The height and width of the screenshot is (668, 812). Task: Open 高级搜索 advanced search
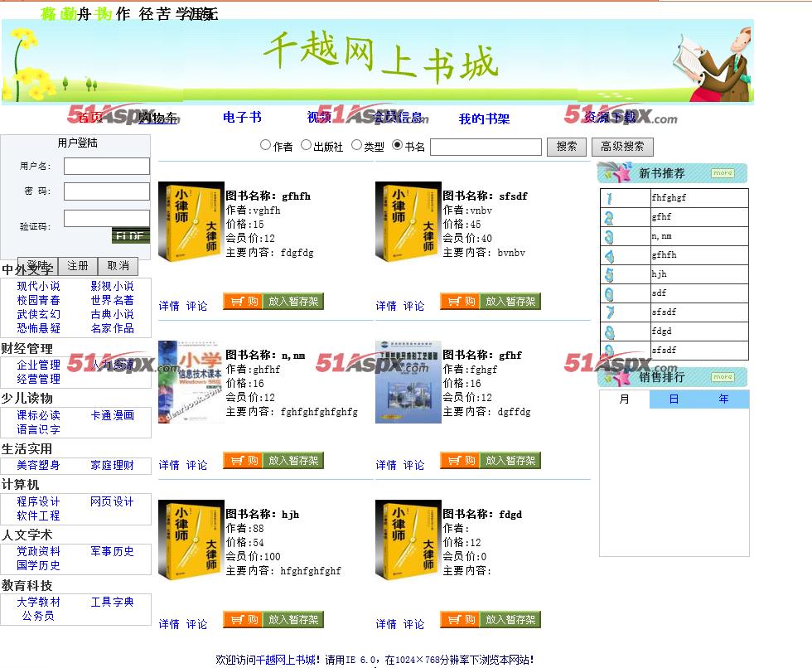click(x=622, y=147)
